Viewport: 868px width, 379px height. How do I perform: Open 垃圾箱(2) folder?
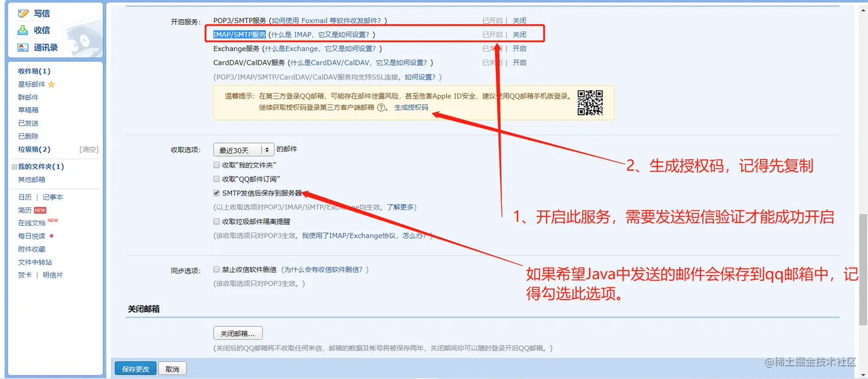pyautogui.click(x=34, y=150)
